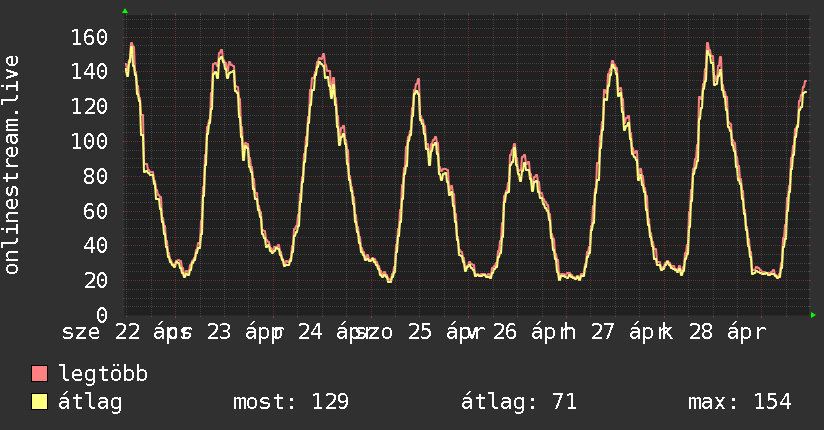Click the '28 ápr' date label
This screenshot has width=824, height=430.
click(728, 332)
